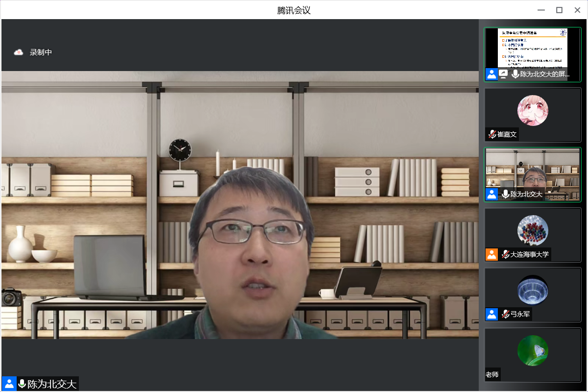Click the blue user icon on 陈为北交大 thumbnail

[x=491, y=194]
